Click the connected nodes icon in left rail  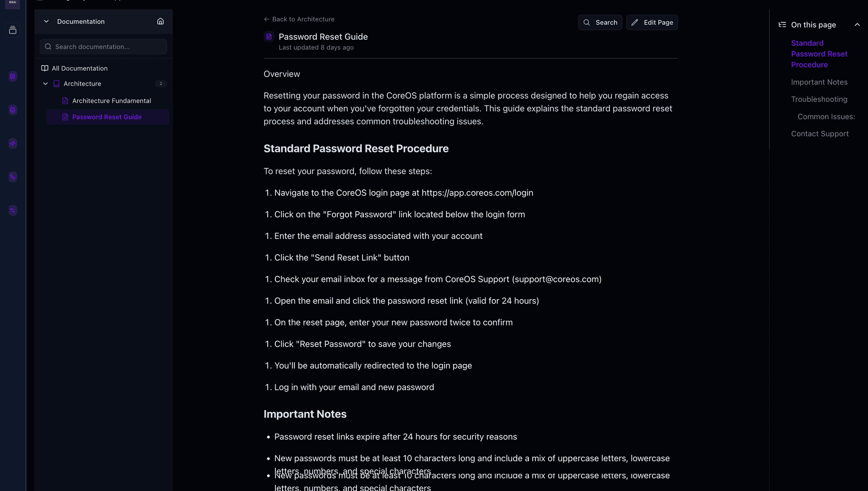tap(13, 177)
